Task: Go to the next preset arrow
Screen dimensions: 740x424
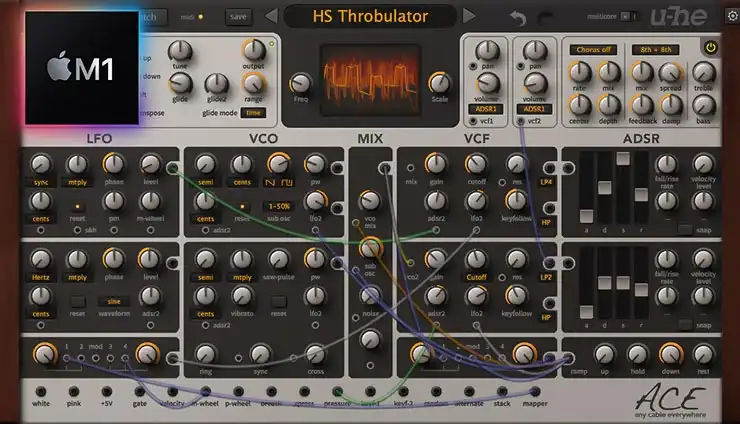Action: click(x=469, y=16)
